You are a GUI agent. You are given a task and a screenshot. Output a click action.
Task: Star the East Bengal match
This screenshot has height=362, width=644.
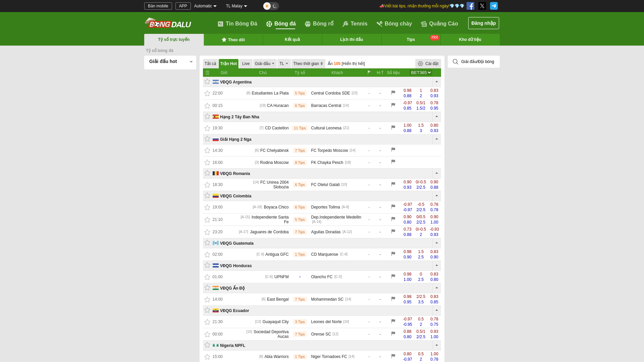tap(207, 300)
